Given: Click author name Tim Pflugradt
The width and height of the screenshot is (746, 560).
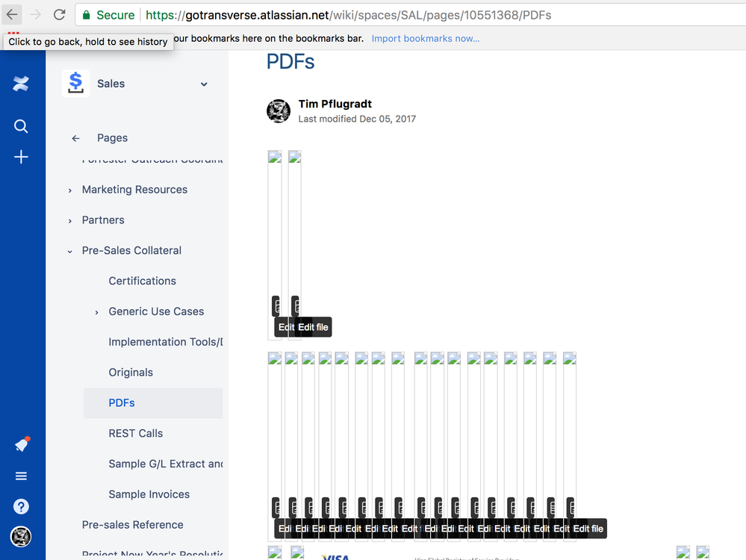Looking at the screenshot, I should (335, 105).
